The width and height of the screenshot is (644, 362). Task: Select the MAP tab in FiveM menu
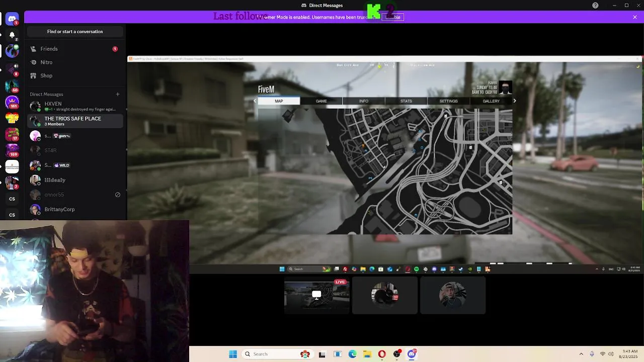(279, 101)
